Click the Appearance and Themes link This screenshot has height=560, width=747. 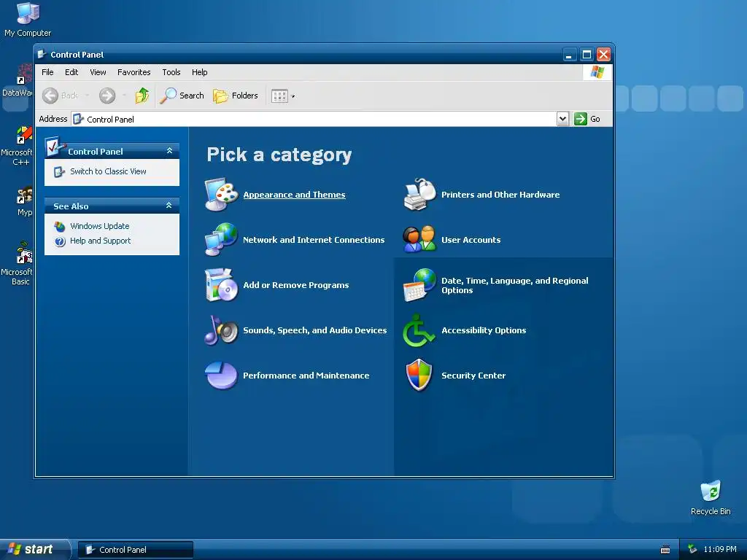(294, 195)
